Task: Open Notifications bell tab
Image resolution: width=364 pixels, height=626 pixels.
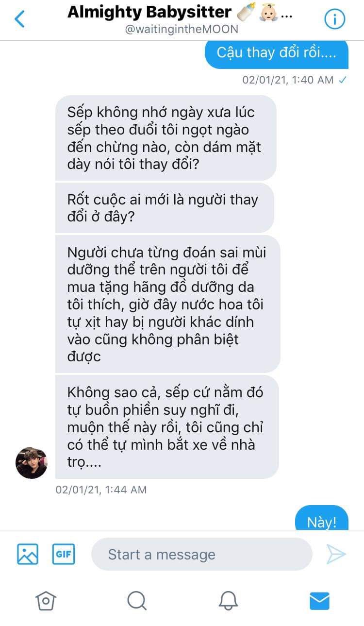Action: pos(228,601)
